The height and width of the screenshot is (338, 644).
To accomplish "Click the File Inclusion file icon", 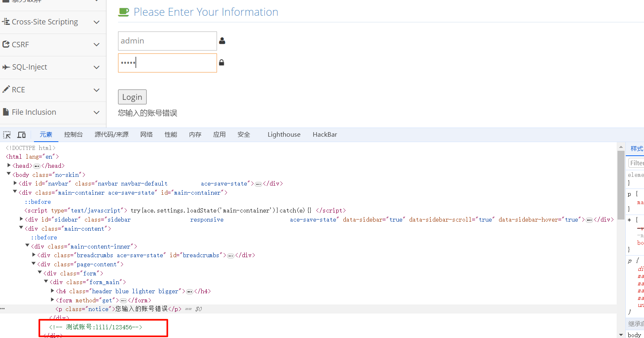I will pos(6,112).
